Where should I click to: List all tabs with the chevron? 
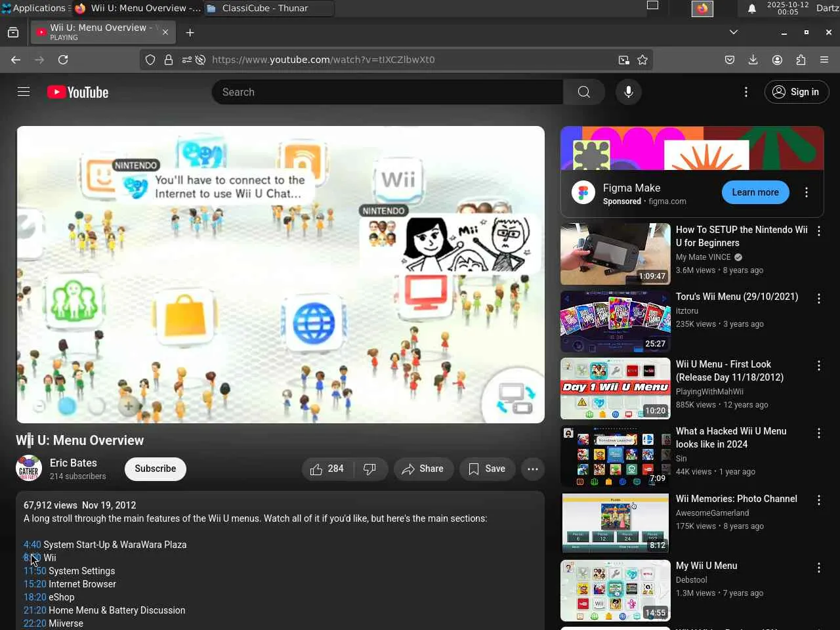tap(734, 32)
